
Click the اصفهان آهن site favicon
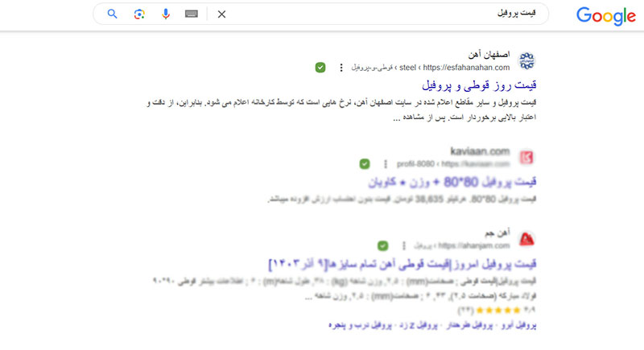coord(526,60)
